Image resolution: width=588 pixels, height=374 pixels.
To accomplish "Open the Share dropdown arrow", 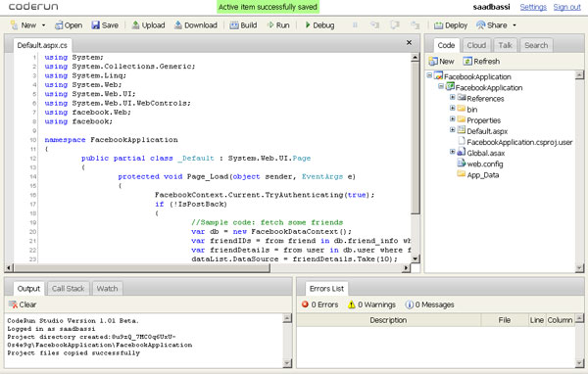I will click(514, 25).
